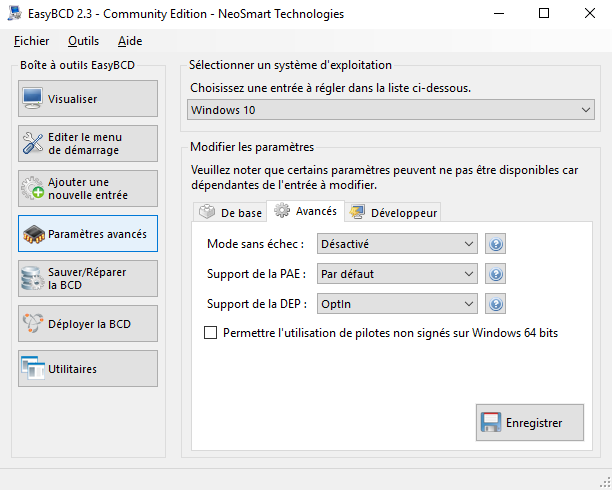Select the Paramètres avancés section
This screenshot has width=612, height=490.
coord(88,233)
